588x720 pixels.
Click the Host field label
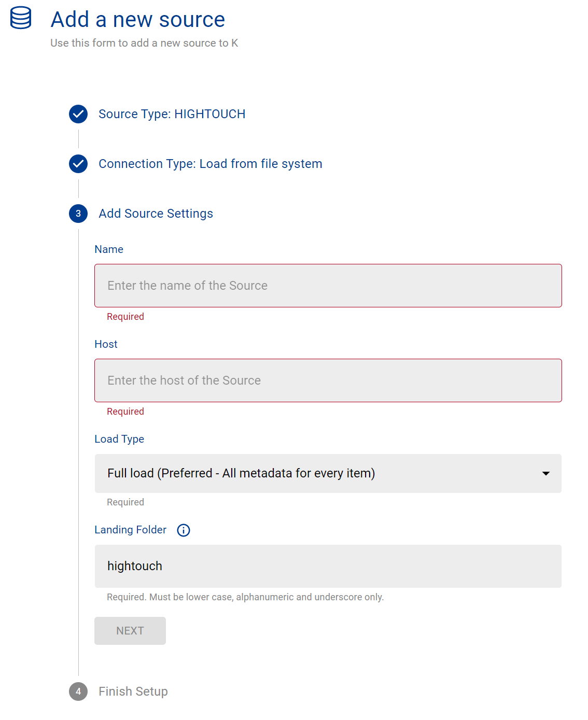[x=106, y=344]
